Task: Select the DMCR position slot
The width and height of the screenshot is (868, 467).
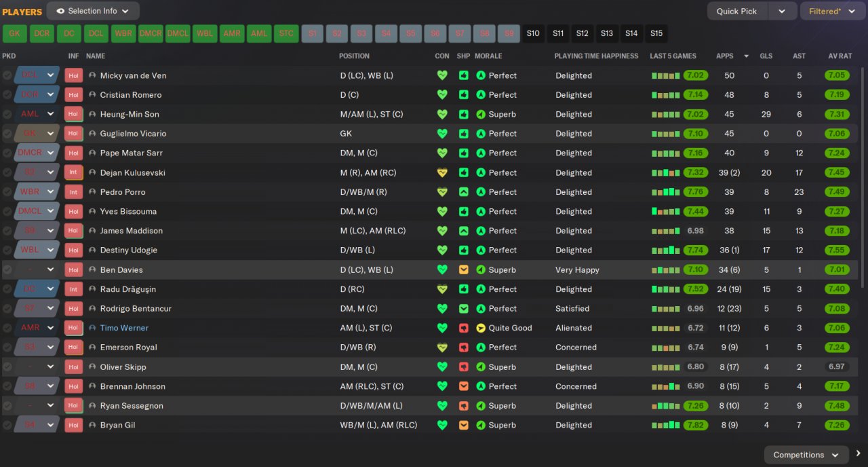Action: click(x=151, y=33)
